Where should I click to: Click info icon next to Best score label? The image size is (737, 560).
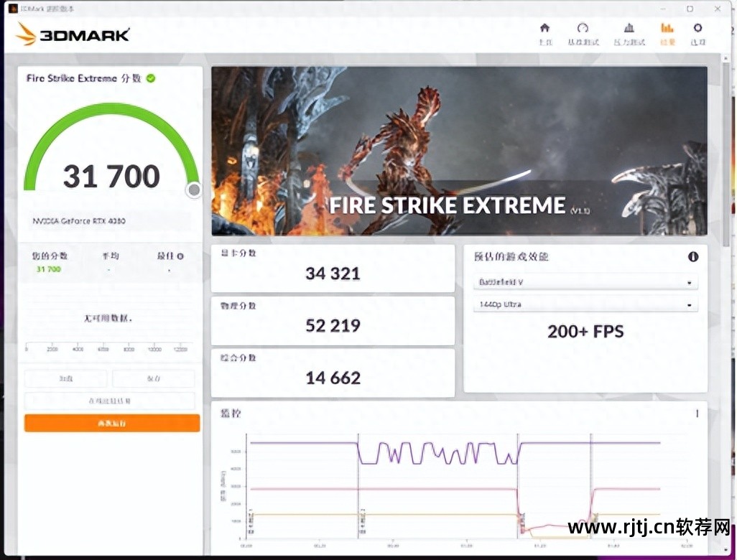[x=180, y=256]
